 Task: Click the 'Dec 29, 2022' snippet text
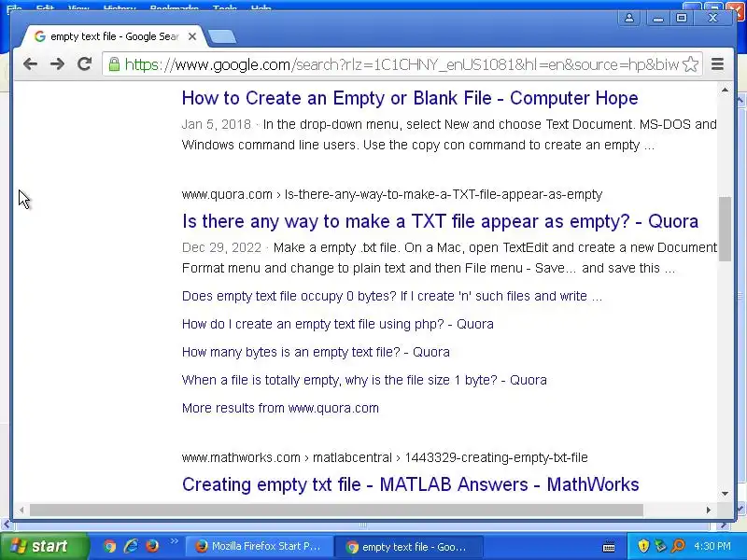(x=221, y=247)
